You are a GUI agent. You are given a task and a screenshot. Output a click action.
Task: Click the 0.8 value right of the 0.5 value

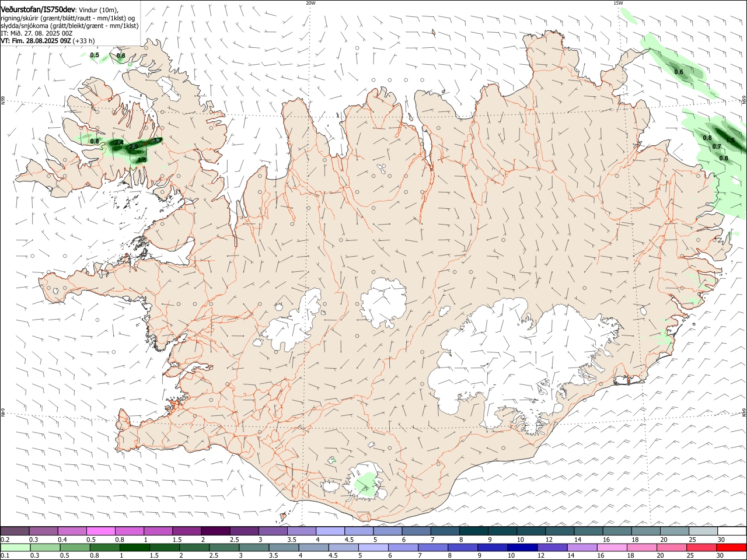coord(121,56)
